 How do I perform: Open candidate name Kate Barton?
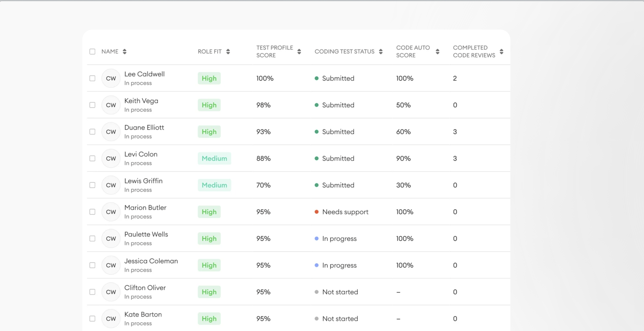click(143, 315)
